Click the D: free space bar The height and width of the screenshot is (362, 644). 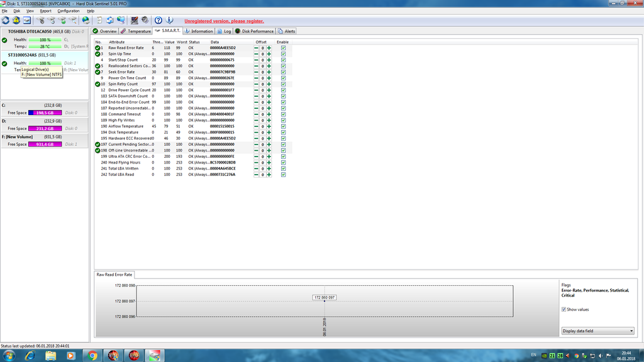[x=45, y=128]
